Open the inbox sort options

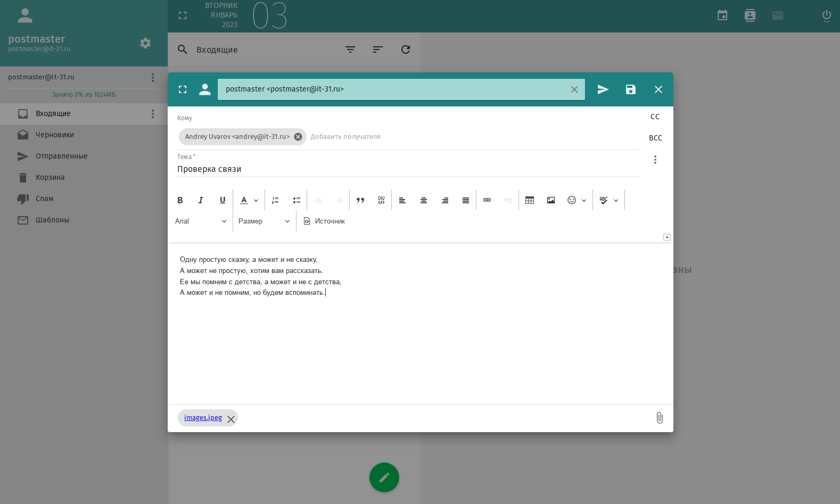(x=378, y=49)
